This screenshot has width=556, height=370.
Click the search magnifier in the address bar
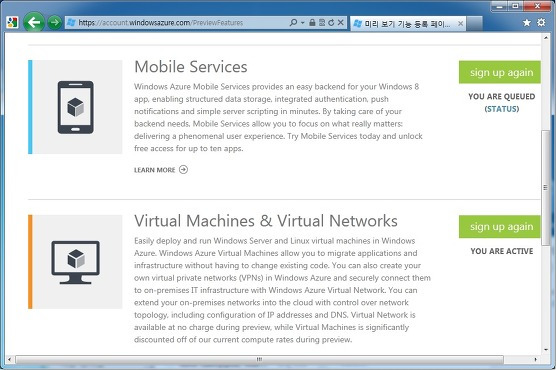pyautogui.click(x=293, y=23)
